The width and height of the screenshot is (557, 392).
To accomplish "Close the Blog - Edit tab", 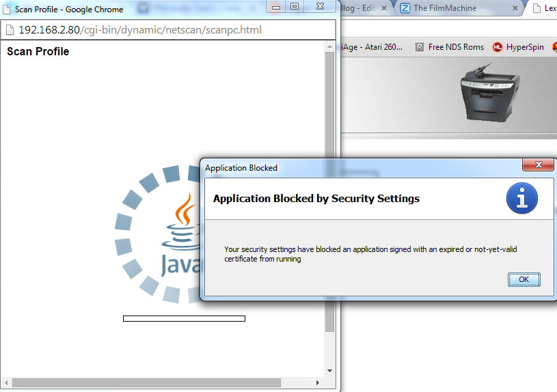I will click(384, 8).
